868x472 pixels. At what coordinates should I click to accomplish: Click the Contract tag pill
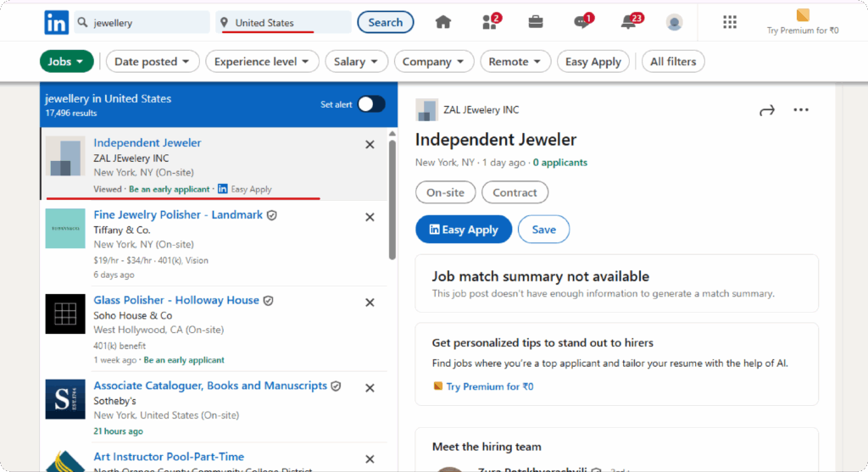[x=515, y=192]
